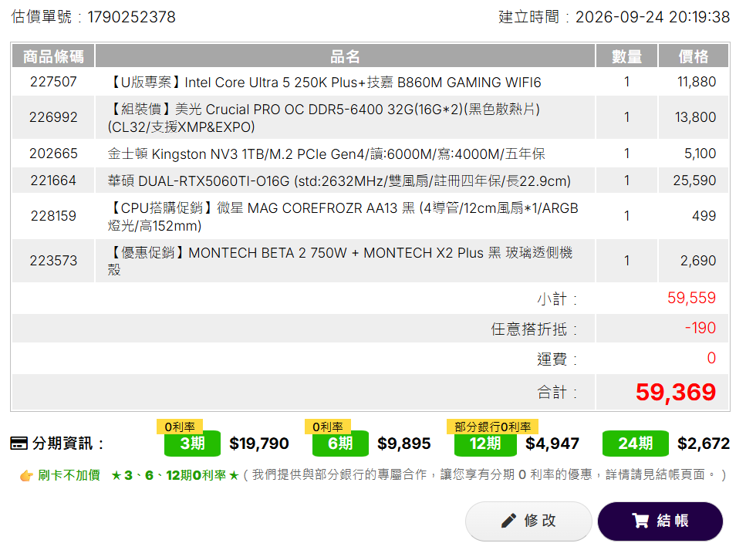Click the creation time 2026-09-24 20:19:38

653,17
